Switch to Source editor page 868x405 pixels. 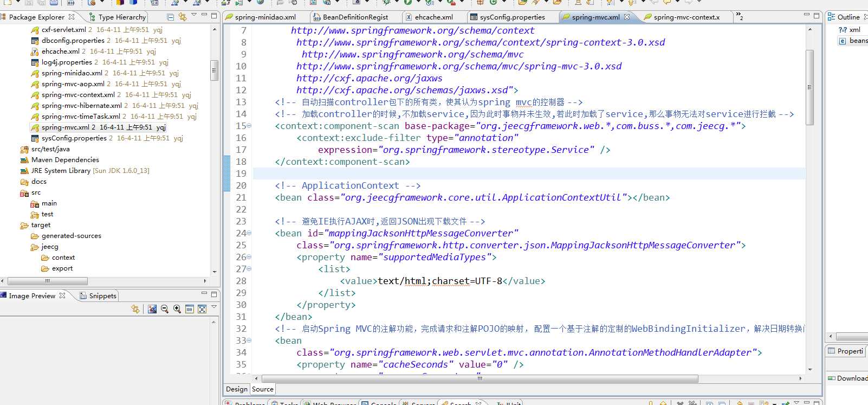(263, 389)
